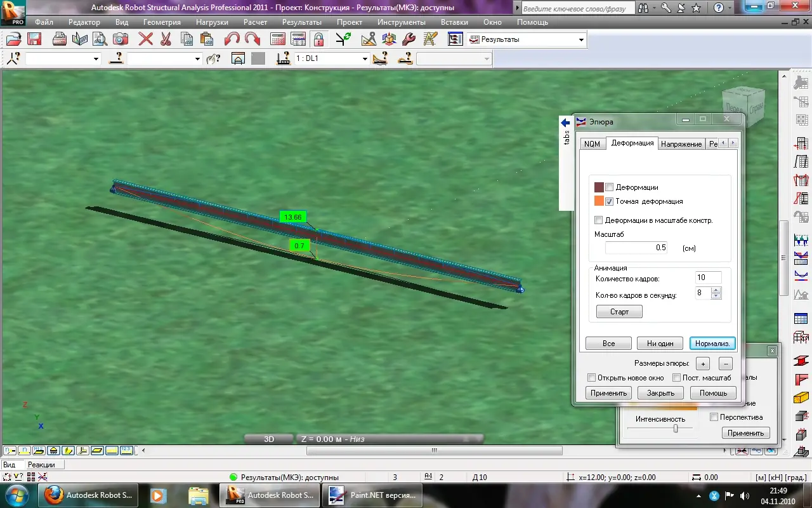Click the Интенсивность slider handle
Viewport: 812px width, 508px height.
pos(676,429)
